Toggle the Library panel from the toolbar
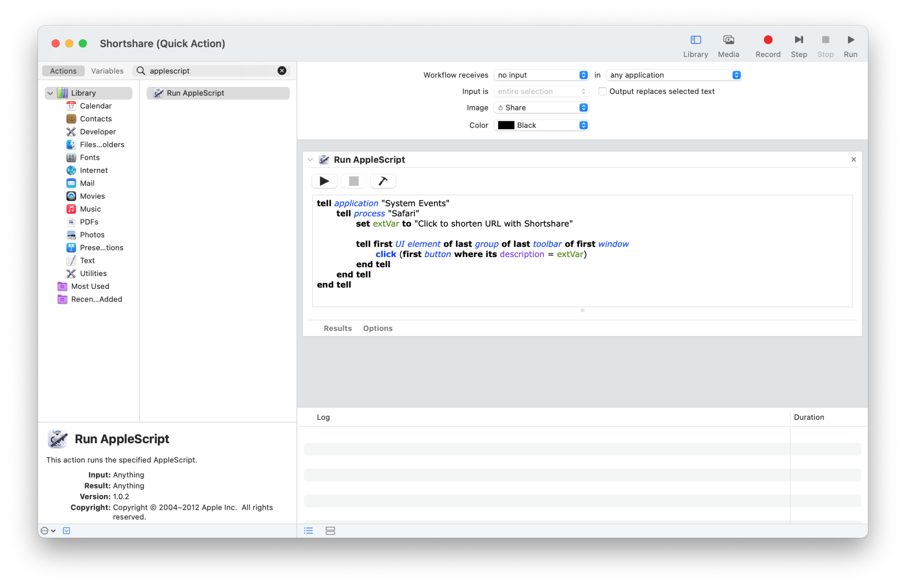 [x=695, y=46]
